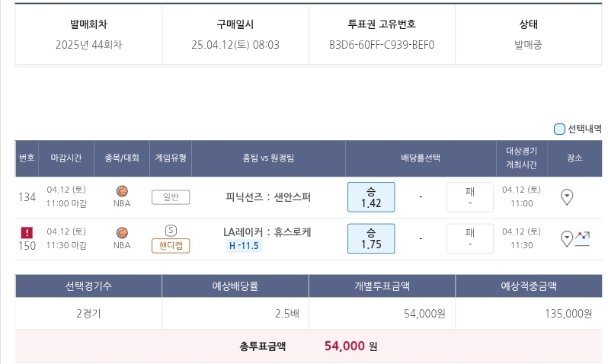The width and height of the screenshot is (608, 364).
Task: Open the odds trend chart icon
Action: coord(583,238)
